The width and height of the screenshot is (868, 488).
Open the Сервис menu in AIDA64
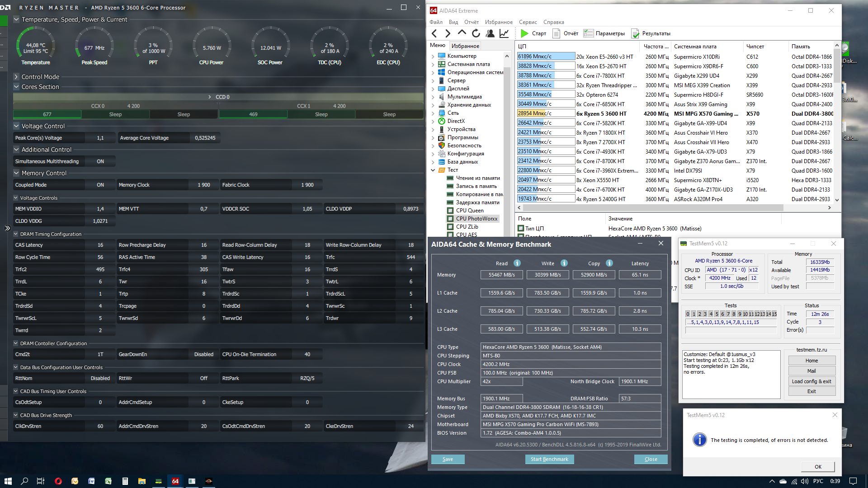[x=528, y=22]
